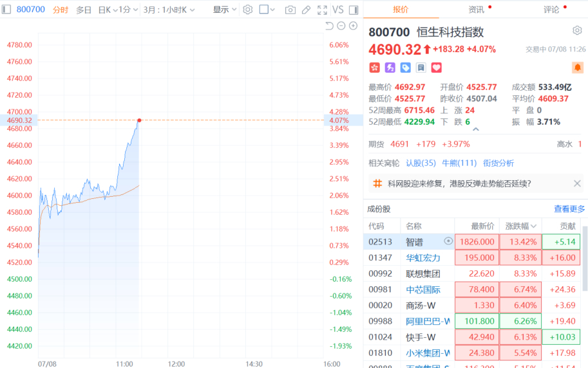Sort by 涨跌幅 column header
This screenshot has height=368, width=588.
click(x=520, y=226)
